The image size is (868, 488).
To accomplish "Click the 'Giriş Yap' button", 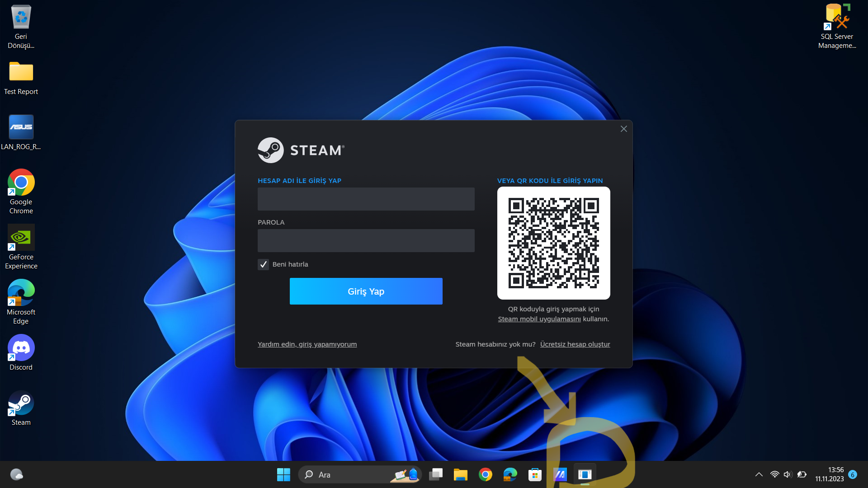I will coord(366,291).
